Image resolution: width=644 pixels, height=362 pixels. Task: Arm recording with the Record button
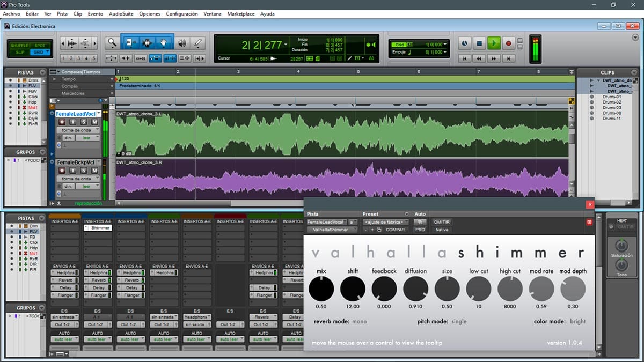point(509,43)
